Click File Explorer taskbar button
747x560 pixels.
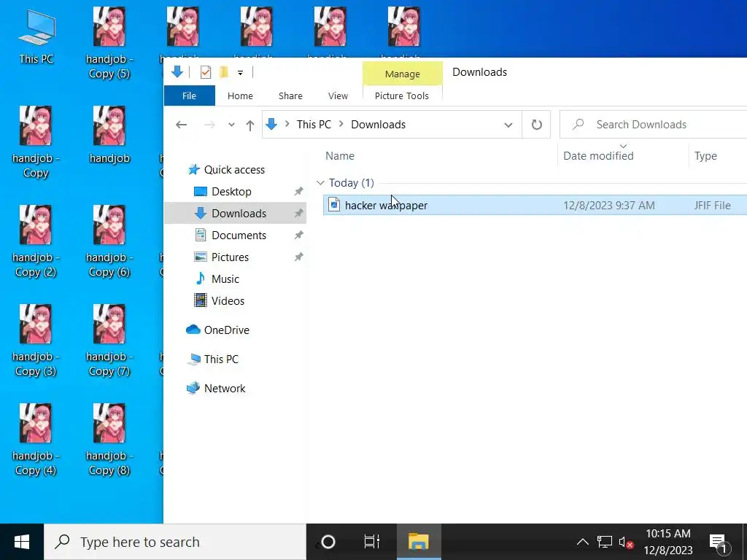418,542
